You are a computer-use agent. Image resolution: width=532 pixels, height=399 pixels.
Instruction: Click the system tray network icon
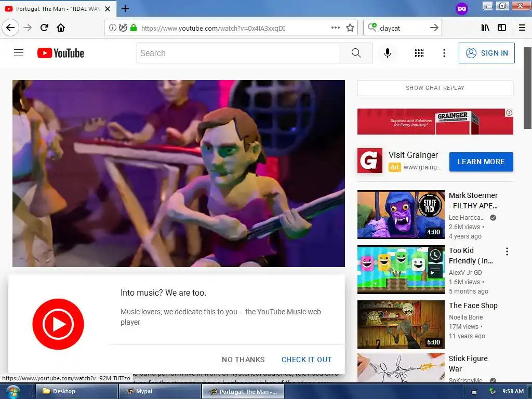pyautogui.click(x=493, y=391)
